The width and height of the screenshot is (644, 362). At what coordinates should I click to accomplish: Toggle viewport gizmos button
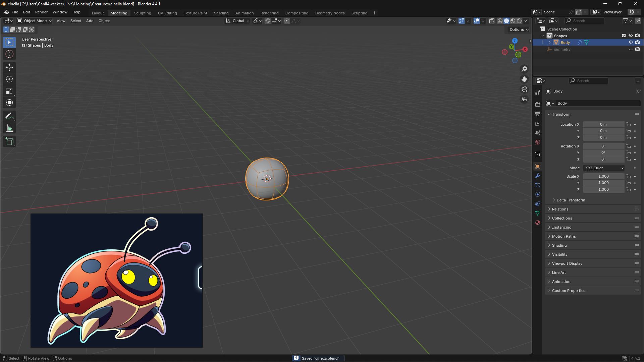[x=462, y=21]
